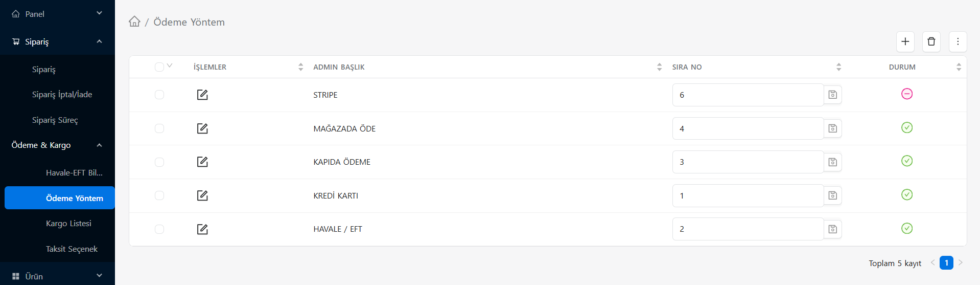Select the checkbox for HAVALE / EFT row
This screenshot has height=285, width=980.
(159, 229)
